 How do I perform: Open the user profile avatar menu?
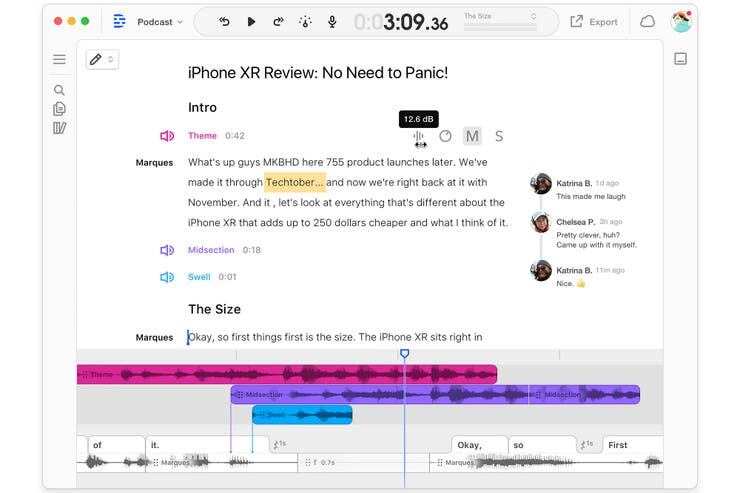[x=681, y=22]
